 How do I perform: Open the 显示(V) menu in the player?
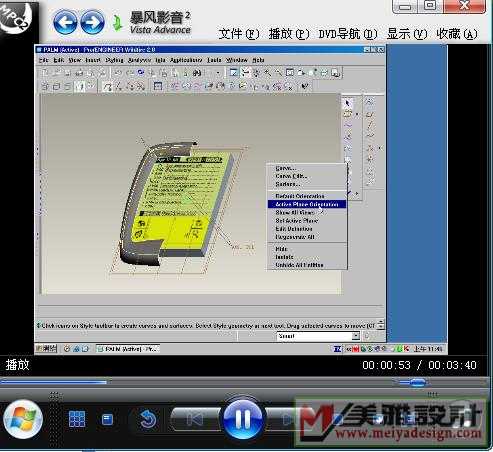coord(407,34)
